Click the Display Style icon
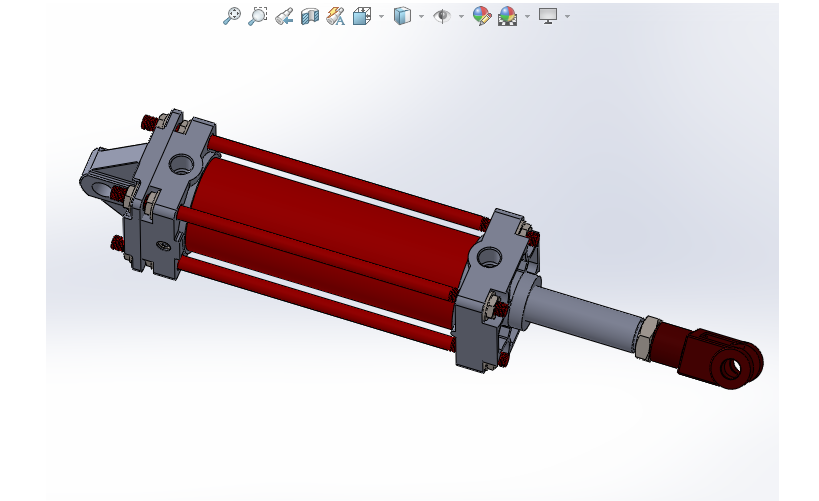 point(402,16)
